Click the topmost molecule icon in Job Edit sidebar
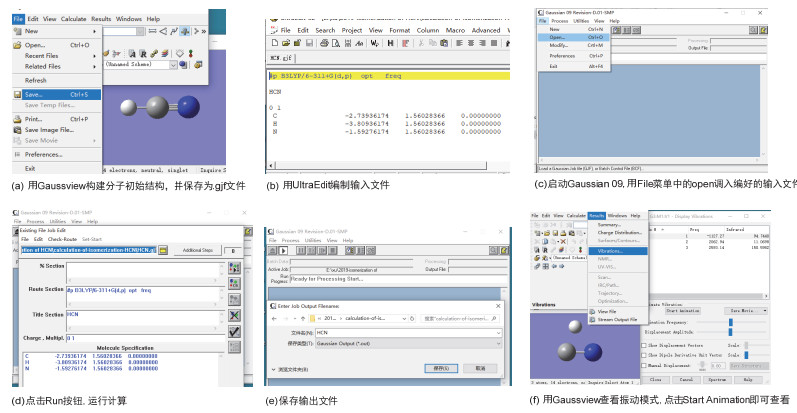Screen dimensions: 797x413 [x=235, y=268]
